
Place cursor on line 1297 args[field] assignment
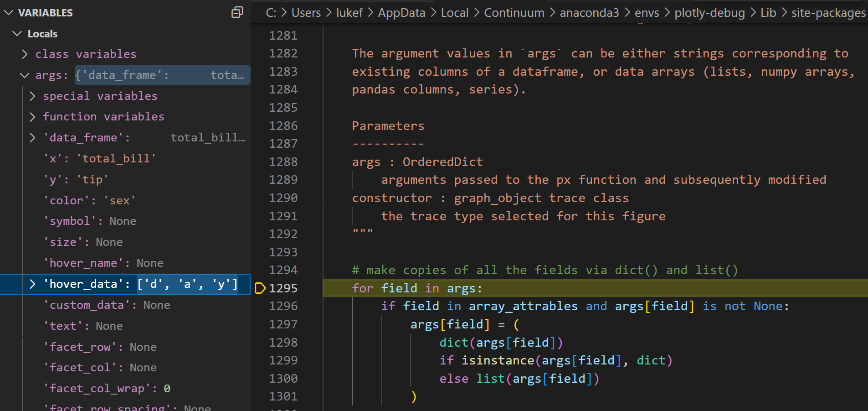point(464,324)
